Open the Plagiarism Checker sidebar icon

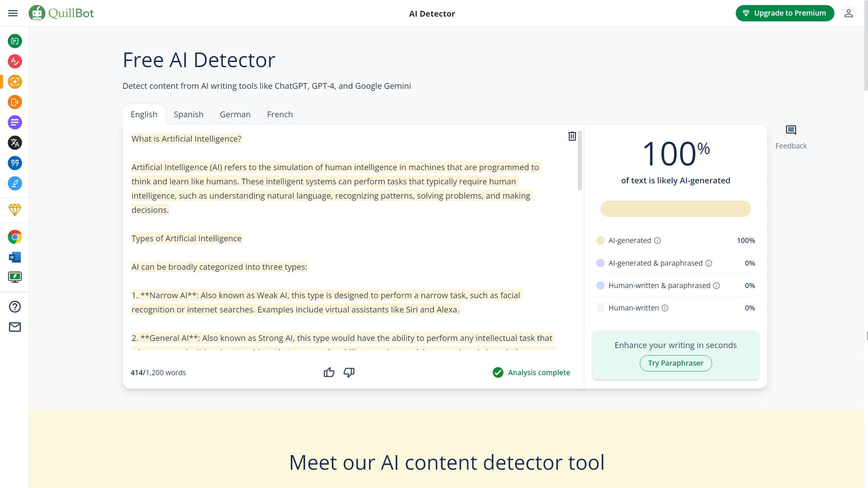click(x=15, y=102)
